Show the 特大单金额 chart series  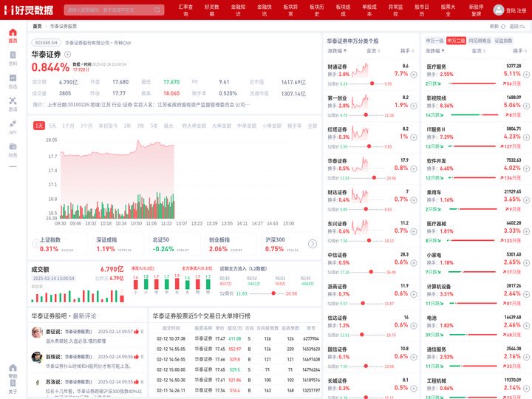click(x=194, y=126)
